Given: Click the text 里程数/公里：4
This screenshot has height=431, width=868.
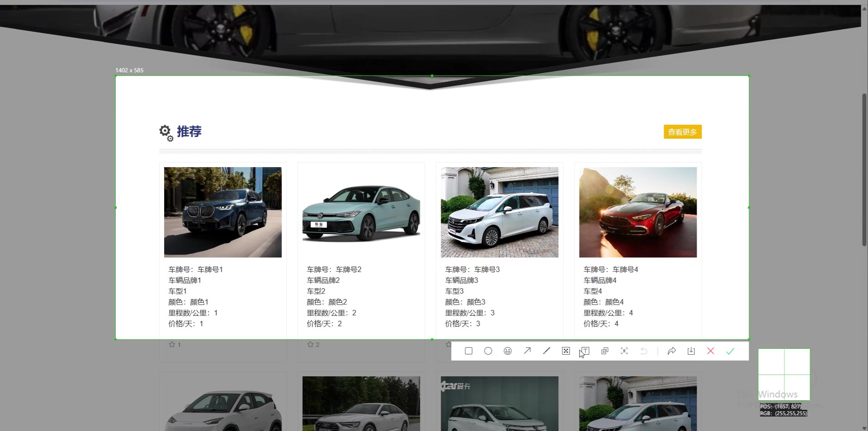Looking at the screenshot, I should [x=608, y=313].
